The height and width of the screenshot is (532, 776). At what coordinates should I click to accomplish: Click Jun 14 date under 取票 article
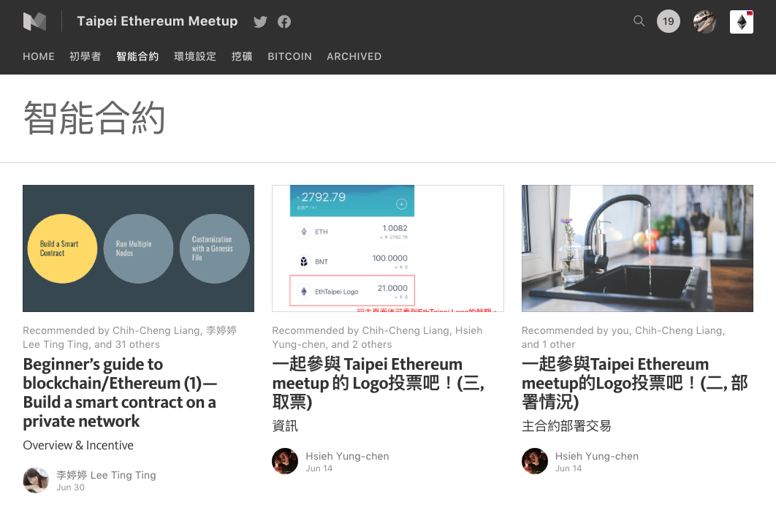[x=319, y=468]
